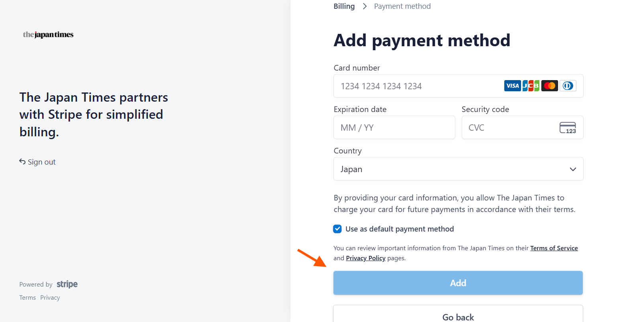This screenshot has height=322, width=644.
Task: Click the Sign out arrow icon
Action: click(22, 161)
